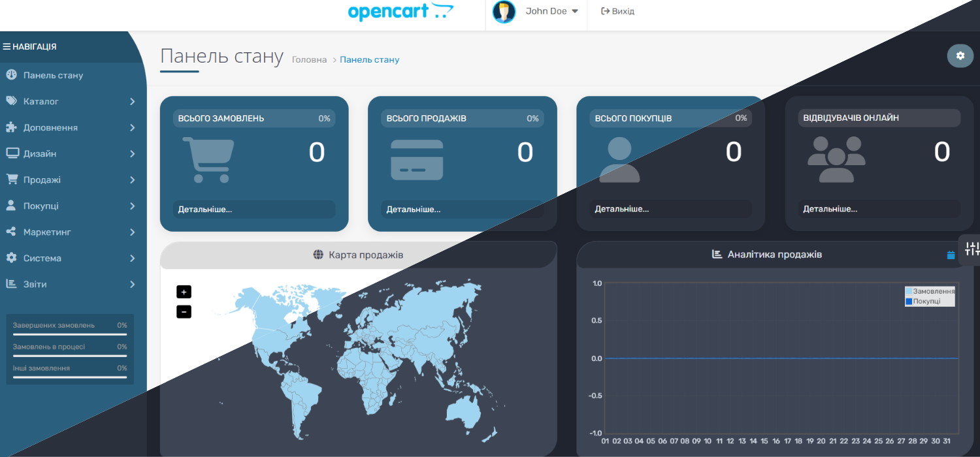Image resolution: width=980 pixels, height=457 pixels.
Task: Click the Звіти chart icon
Action: pyautogui.click(x=11, y=284)
